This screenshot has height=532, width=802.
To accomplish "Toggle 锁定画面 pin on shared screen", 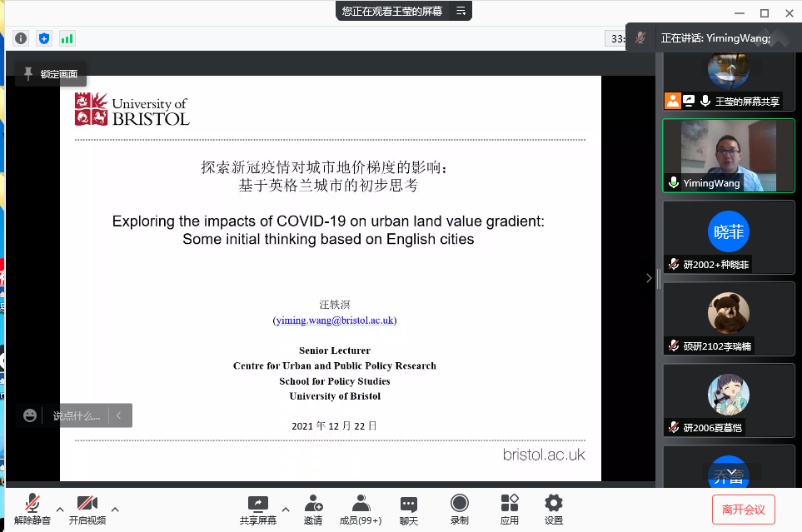I will pyautogui.click(x=51, y=74).
